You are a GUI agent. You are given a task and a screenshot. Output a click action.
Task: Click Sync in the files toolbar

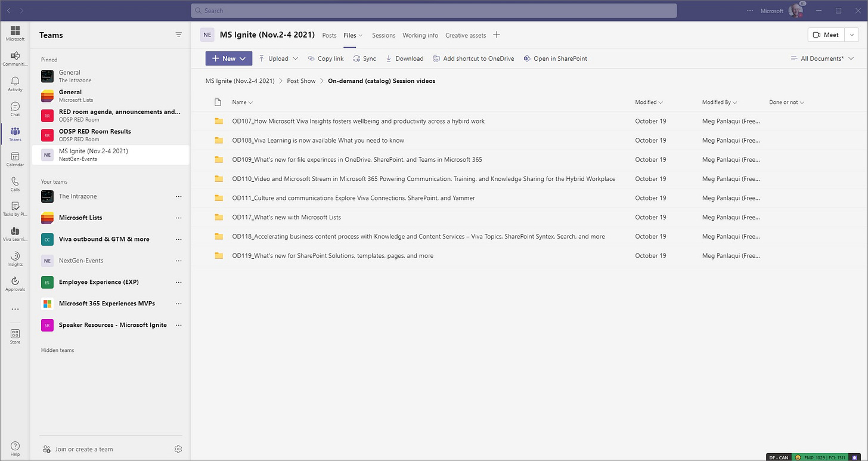tap(364, 58)
